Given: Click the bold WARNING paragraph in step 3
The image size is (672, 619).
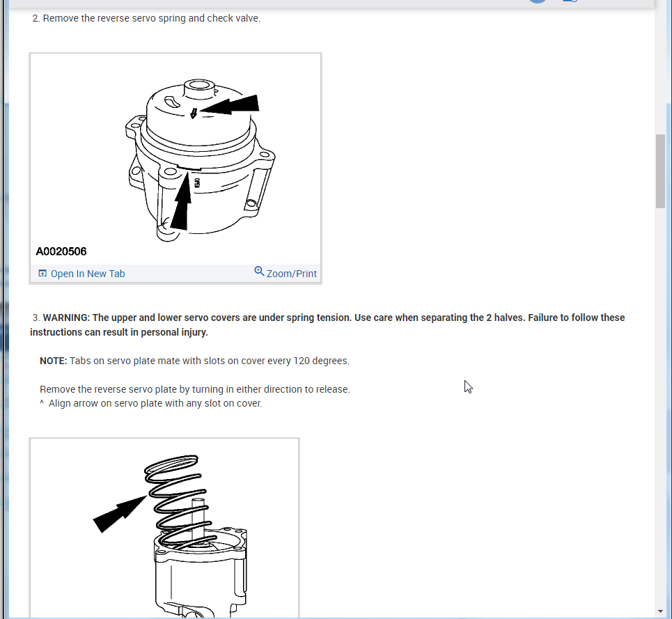Looking at the screenshot, I should tap(327, 324).
